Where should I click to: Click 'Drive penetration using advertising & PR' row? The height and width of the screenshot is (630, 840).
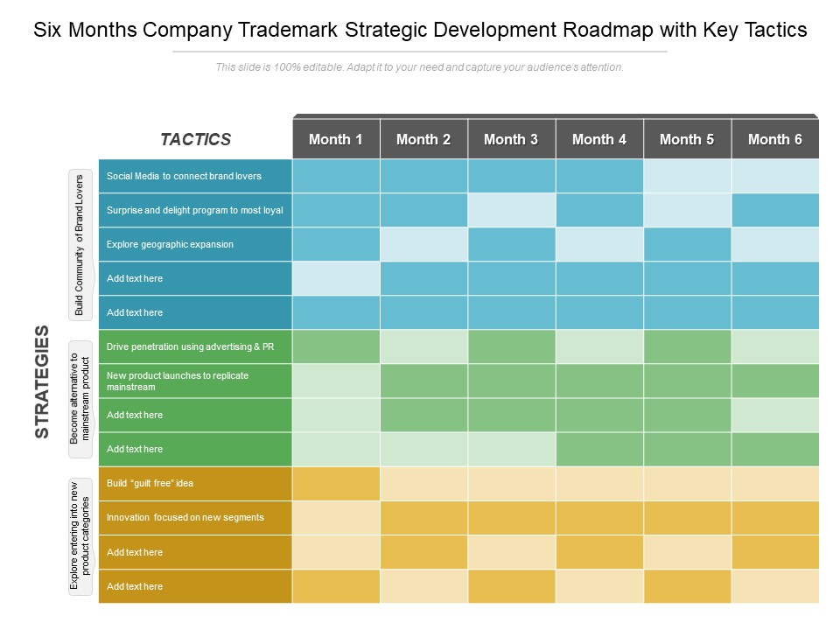coord(195,346)
